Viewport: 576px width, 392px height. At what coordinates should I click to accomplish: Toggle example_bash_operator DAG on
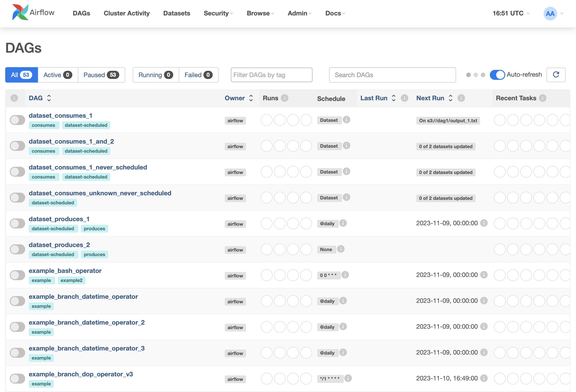(17, 275)
